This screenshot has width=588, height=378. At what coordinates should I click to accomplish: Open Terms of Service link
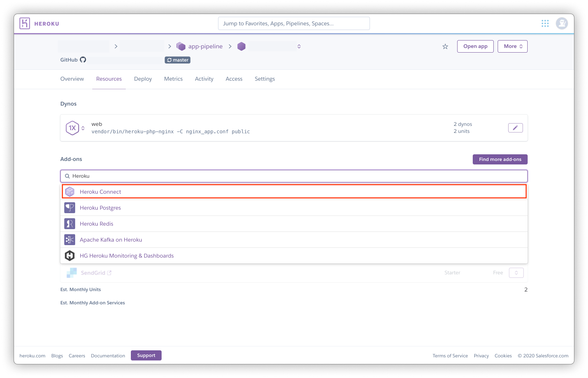point(450,356)
